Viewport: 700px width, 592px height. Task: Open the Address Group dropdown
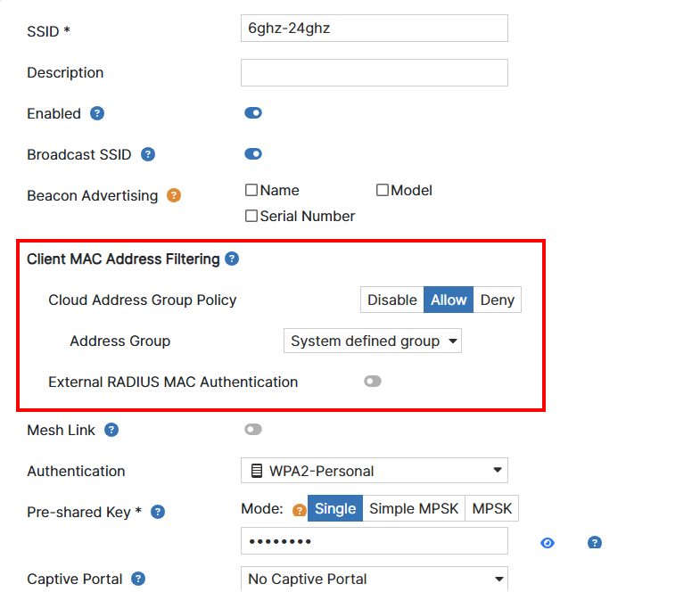pyautogui.click(x=372, y=341)
